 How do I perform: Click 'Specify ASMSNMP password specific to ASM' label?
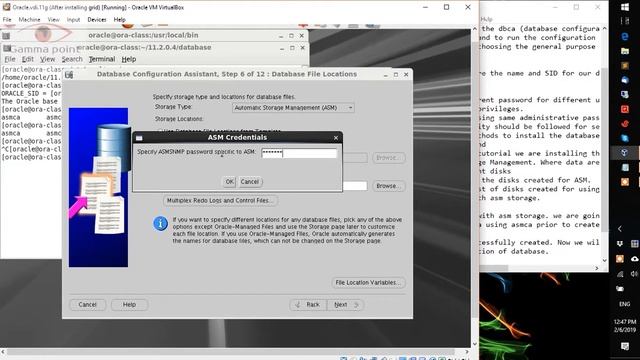[x=196, y=152]
